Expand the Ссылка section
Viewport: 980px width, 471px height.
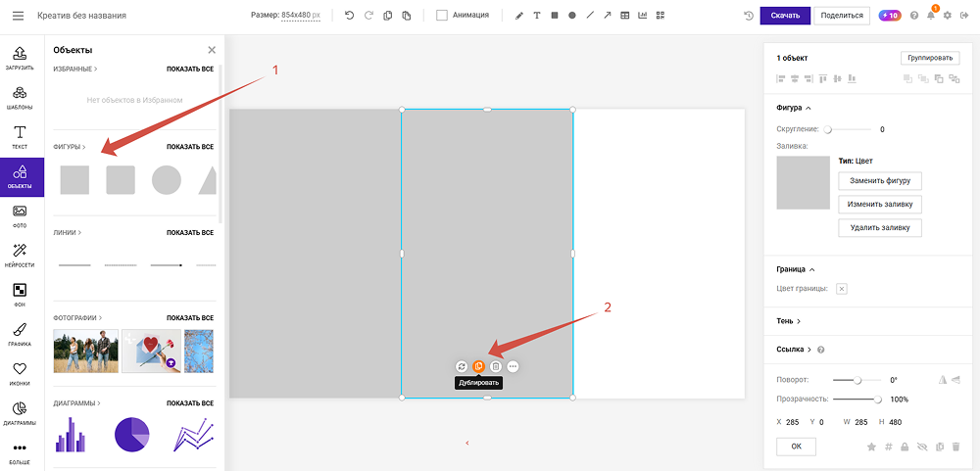[794, 350]
